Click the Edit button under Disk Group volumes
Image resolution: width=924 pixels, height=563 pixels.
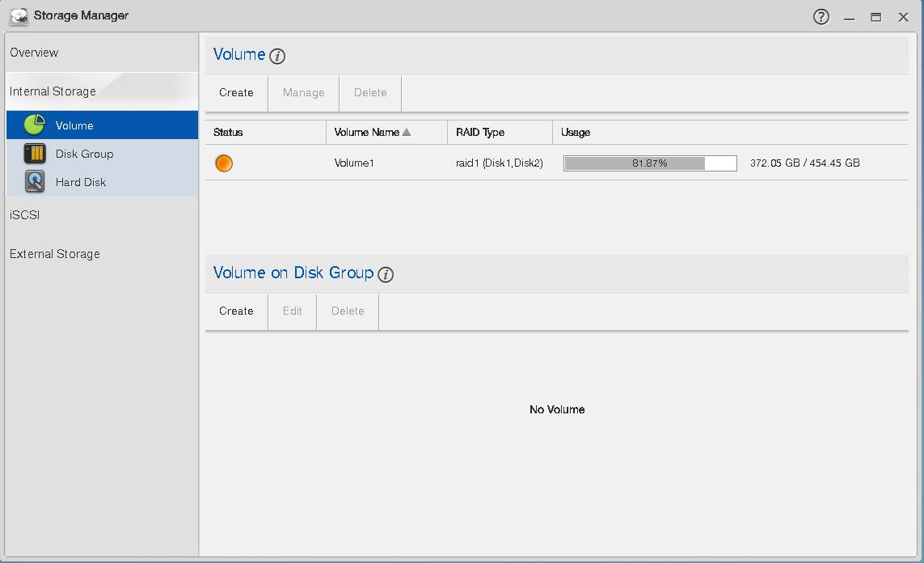point(293,311)
